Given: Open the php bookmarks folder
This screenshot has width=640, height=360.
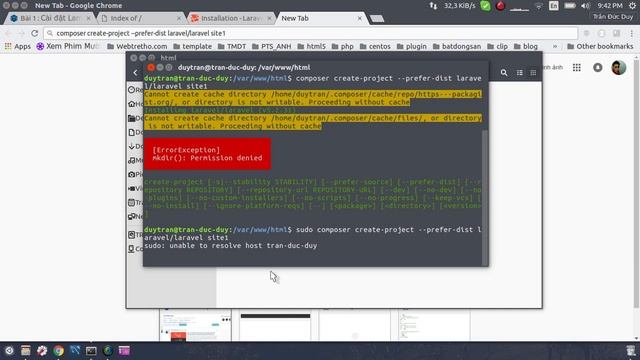Looking at the screenshot, I should point(342,47).
